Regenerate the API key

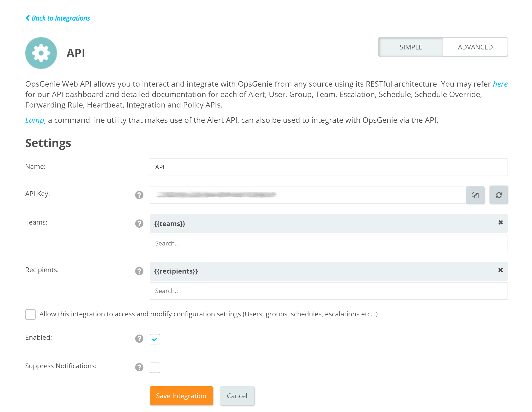click(x=499, y=195)
